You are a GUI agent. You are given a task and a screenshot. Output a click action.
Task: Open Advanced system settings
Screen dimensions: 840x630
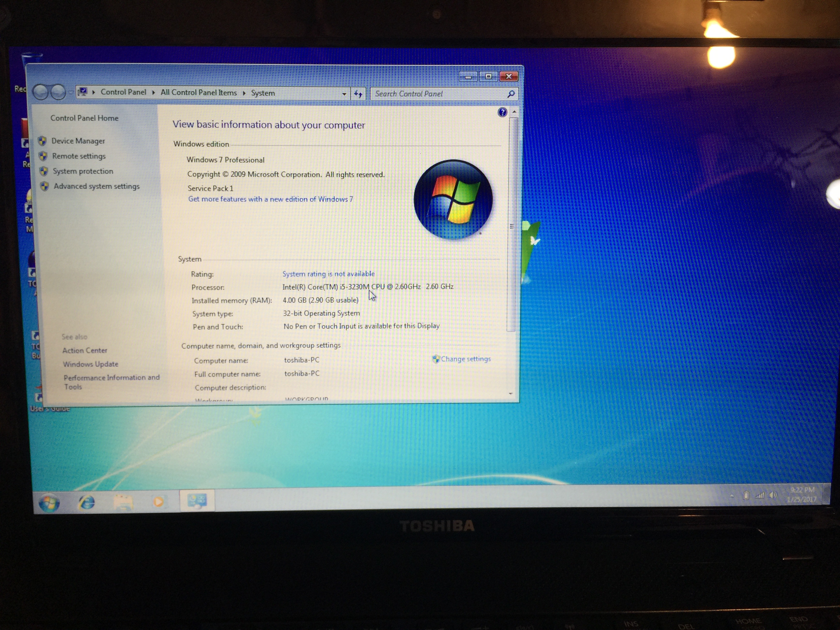pos(97,187)
